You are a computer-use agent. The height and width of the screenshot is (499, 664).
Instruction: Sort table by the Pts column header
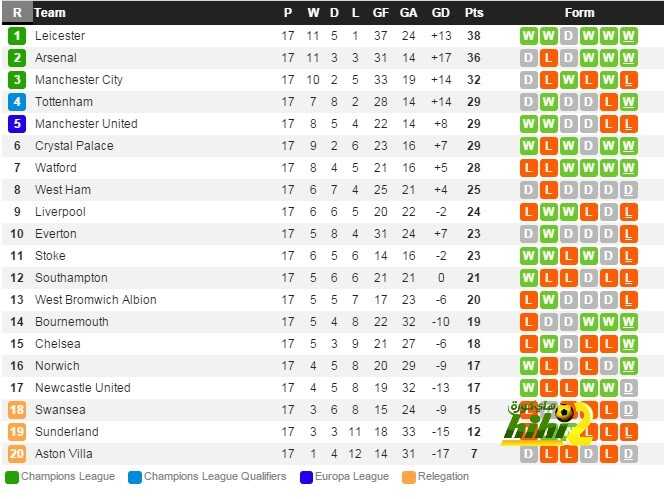(x=474, y=13)
